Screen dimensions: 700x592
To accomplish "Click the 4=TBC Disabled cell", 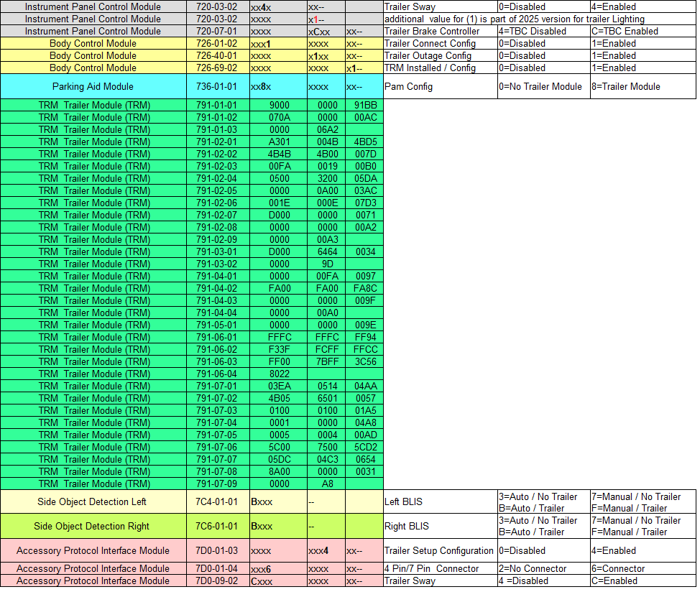I will point(544,31).
